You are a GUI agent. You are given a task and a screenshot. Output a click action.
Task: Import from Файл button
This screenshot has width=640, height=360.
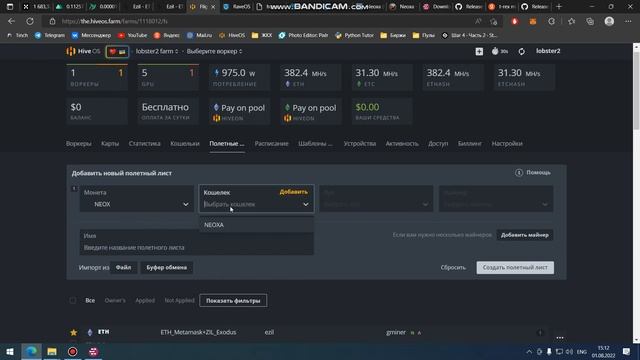coord(123,268)
